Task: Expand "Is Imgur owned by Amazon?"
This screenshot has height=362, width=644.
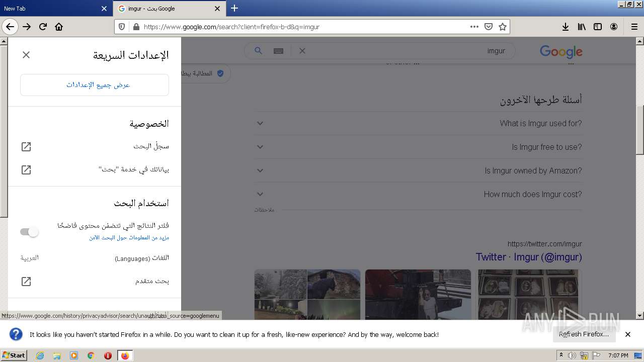Action: click(418, 170)
